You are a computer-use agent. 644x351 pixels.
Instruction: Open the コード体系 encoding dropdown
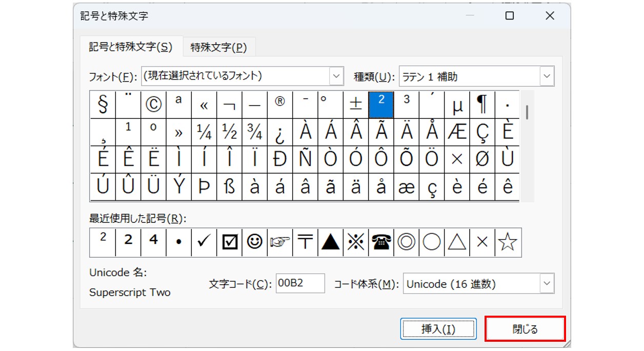coord(547,283)
